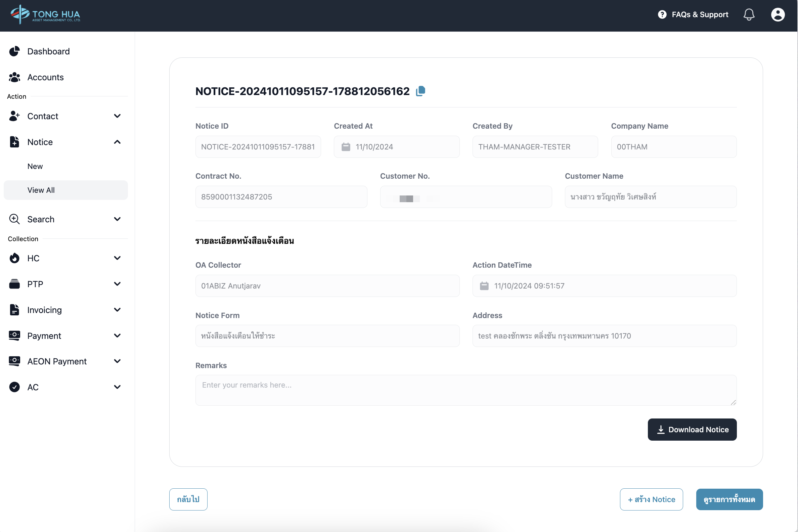Open the user profile avatar menu
This screenshot has height=532, width=798.
(x=777, y=14)
